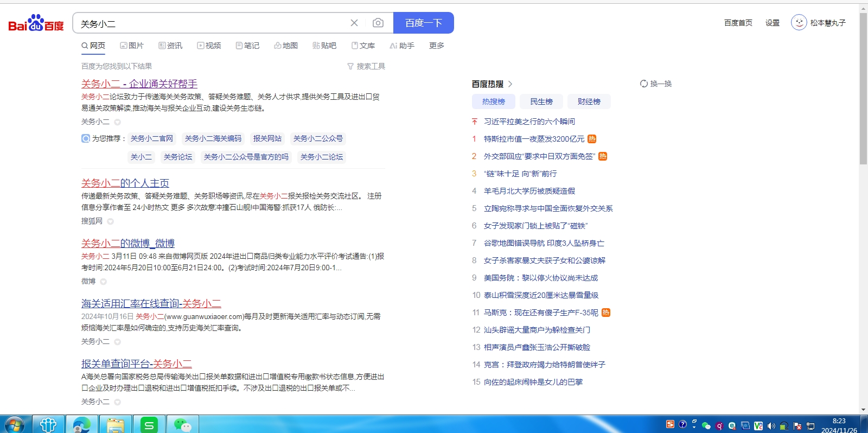Open hot topic 向佐的起床闹钟是女儿的巴掌
This screenshot has width=868, height=433.
click(x=533, y=382)
